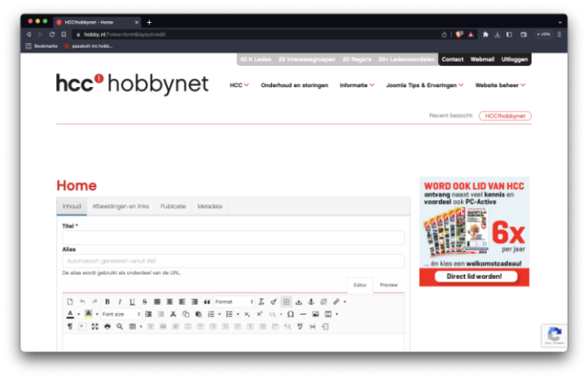The image size is (588, 379).
Task: Open the Metadata tab
Action: (x=209, y=206)
